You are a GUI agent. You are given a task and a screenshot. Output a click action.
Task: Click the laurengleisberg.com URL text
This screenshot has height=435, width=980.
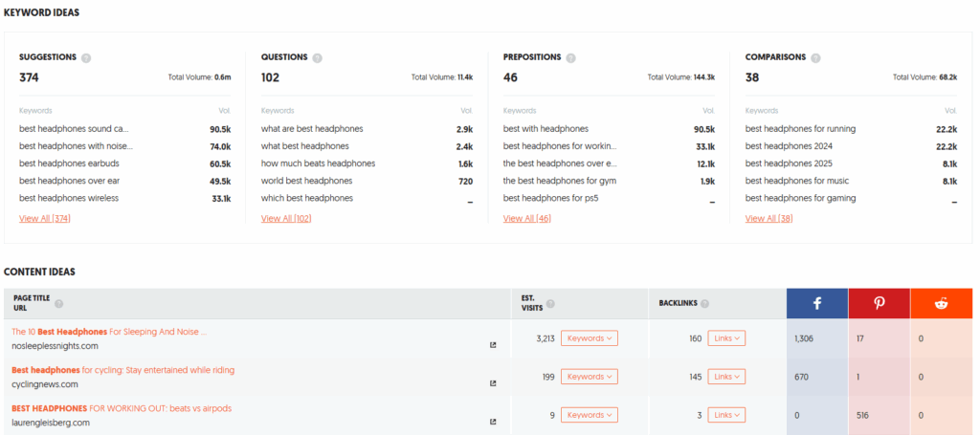click(x=51, y=423)
